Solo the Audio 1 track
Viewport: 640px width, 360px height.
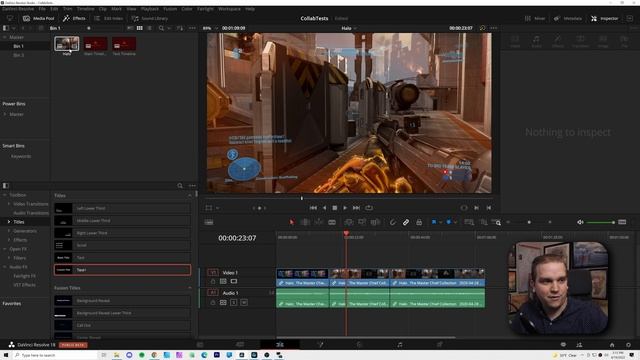[x=234, y=302]
